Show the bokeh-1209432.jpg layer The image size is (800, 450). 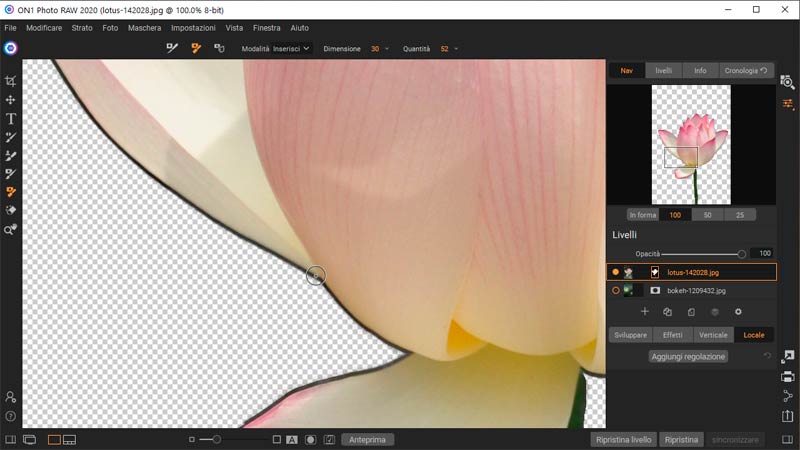point(615,290)
